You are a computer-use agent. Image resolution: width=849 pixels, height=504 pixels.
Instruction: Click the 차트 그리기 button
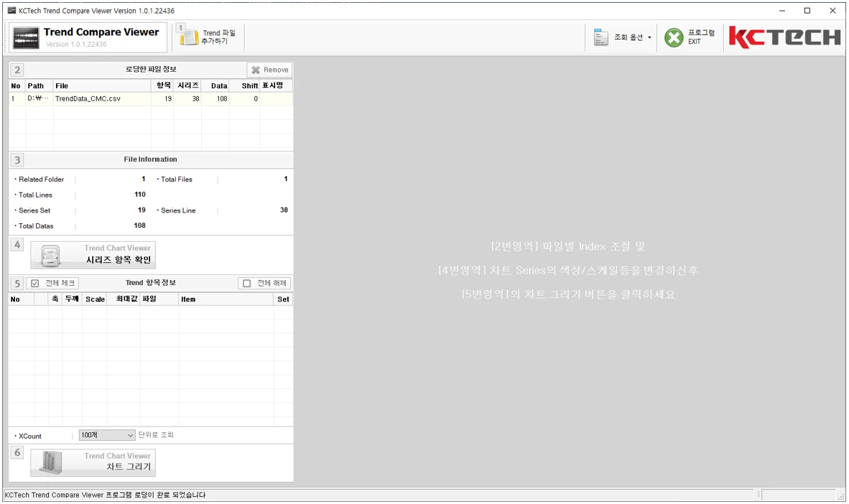[x=93, y=463]
